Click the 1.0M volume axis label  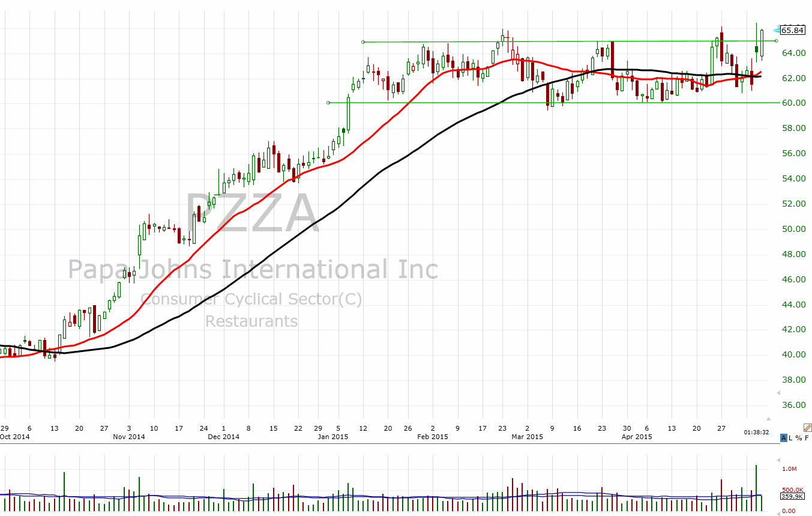790,469
